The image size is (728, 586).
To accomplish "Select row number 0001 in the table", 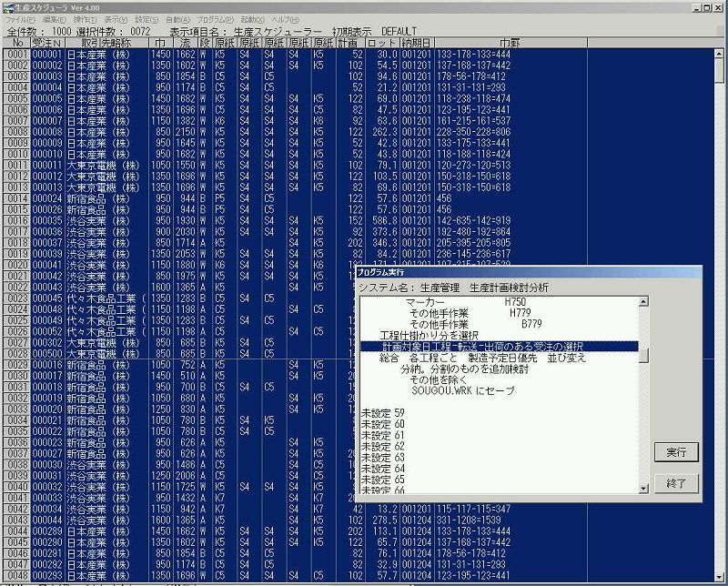I will coord(15,55).
